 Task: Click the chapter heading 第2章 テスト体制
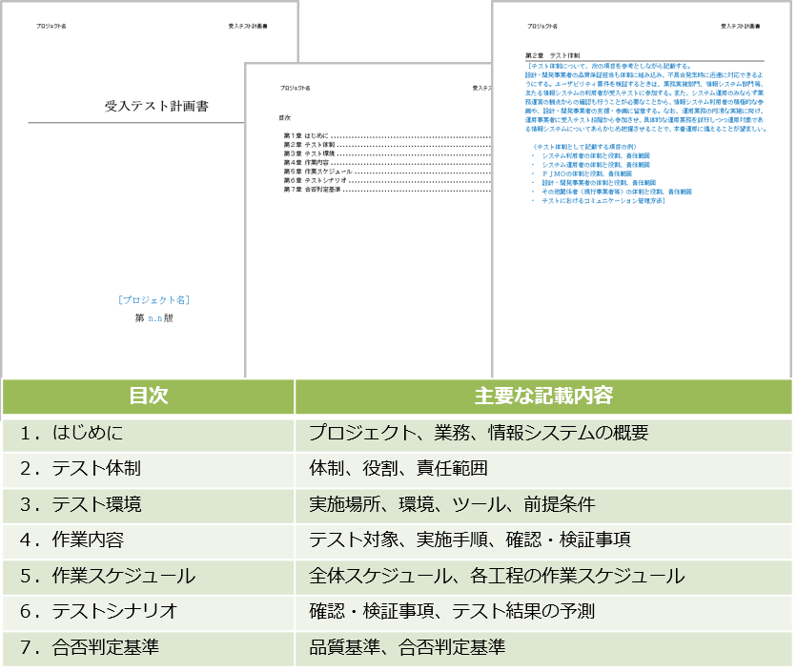click(x=553, y=55)
